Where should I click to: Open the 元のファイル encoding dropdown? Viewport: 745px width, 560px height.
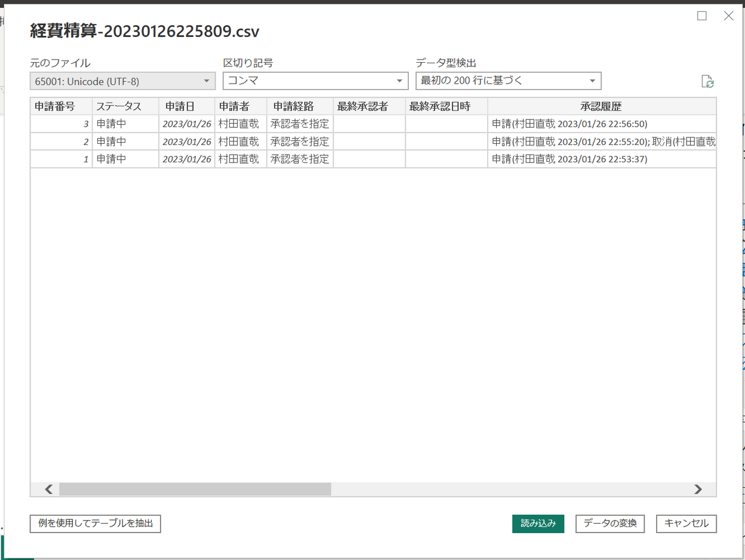122,81
